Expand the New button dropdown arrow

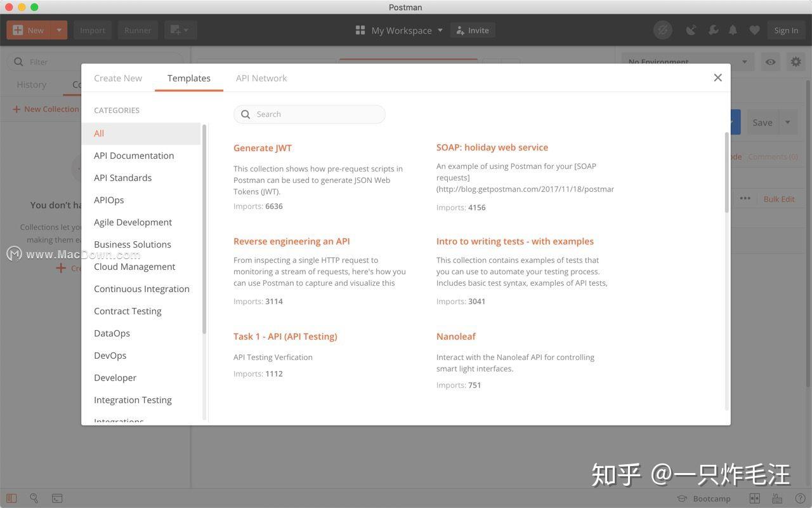(59, 30)
